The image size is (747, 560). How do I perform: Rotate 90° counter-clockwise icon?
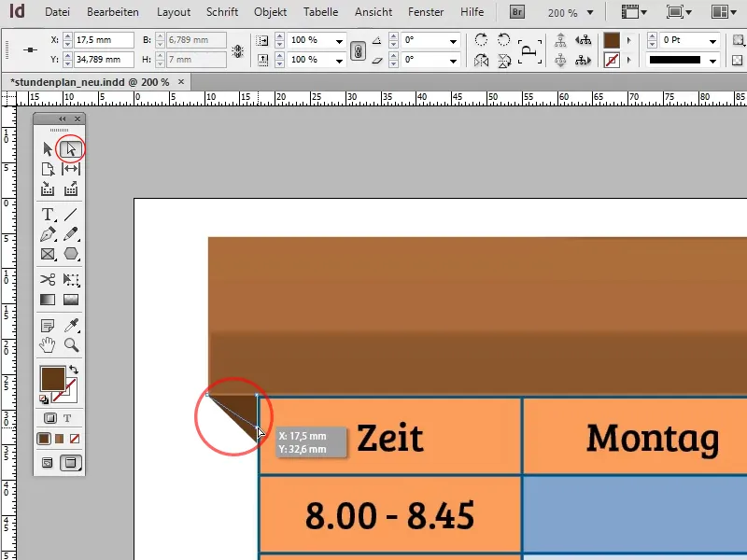pyautogui.click(x=503, y=39)
